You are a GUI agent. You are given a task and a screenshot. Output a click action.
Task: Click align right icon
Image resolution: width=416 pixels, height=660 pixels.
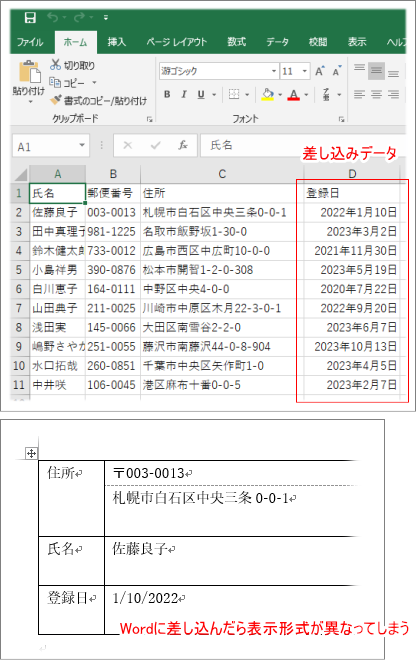[393, 94]
